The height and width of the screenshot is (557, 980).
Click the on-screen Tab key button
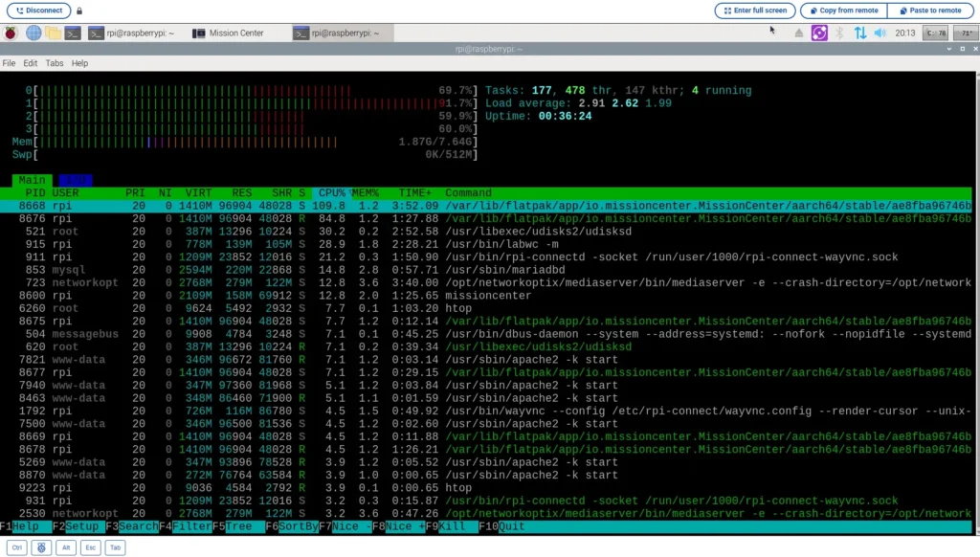point(115,547)
